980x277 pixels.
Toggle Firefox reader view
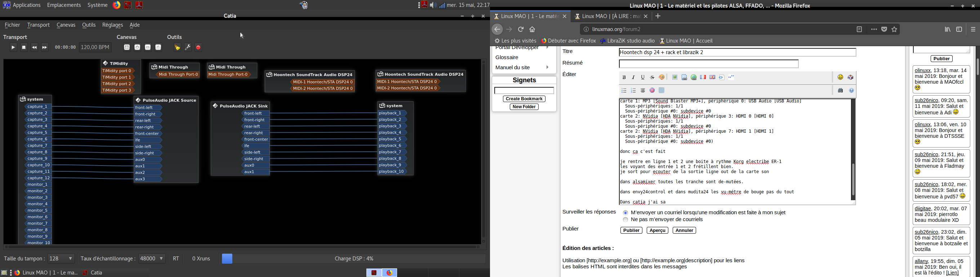(859, 29)
